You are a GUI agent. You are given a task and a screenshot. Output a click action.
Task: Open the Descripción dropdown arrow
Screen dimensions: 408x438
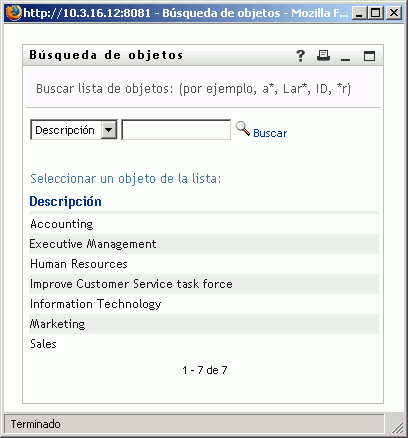(x=109, y=130)
